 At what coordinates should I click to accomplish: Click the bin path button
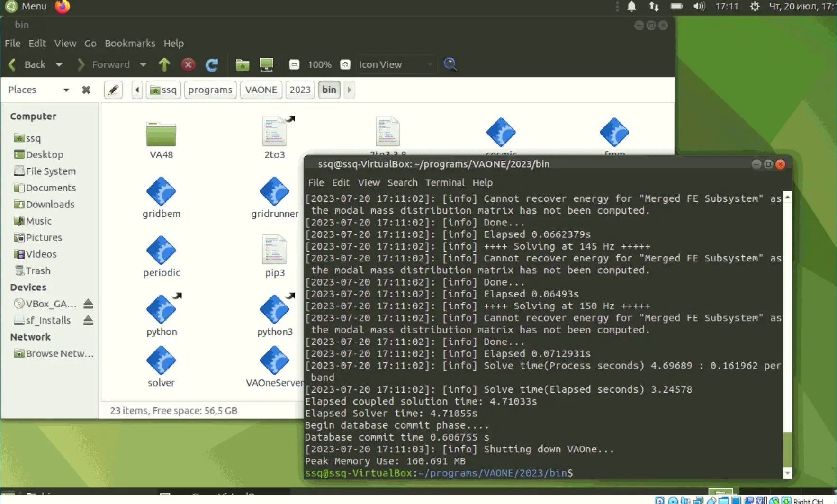[329, 90]
